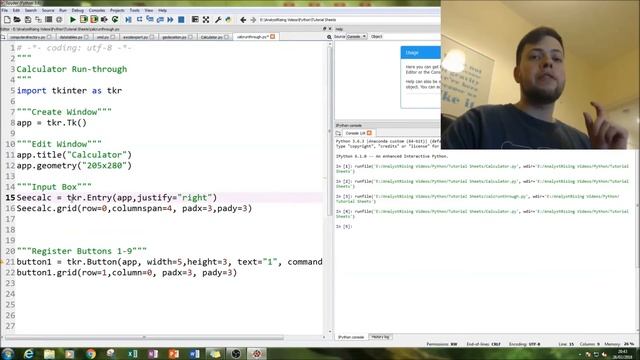Run the current cell
Viewport: 640px width, 360px height.
84,20
